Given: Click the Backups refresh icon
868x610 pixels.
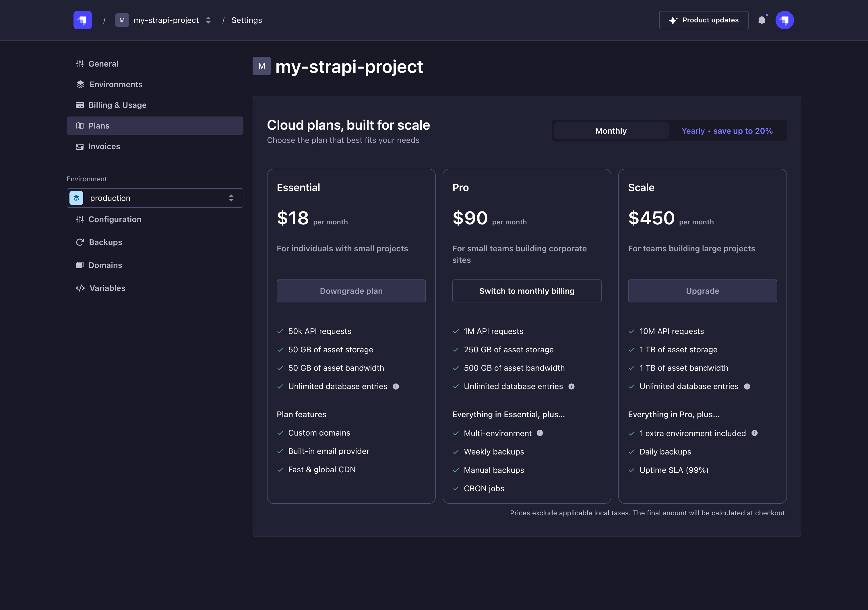Looking at the screenshot, I should click(80, 242).
